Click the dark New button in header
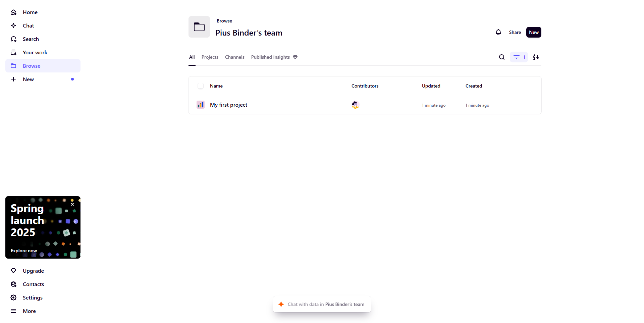Screen dimensions: 644x323 point(533,32)
